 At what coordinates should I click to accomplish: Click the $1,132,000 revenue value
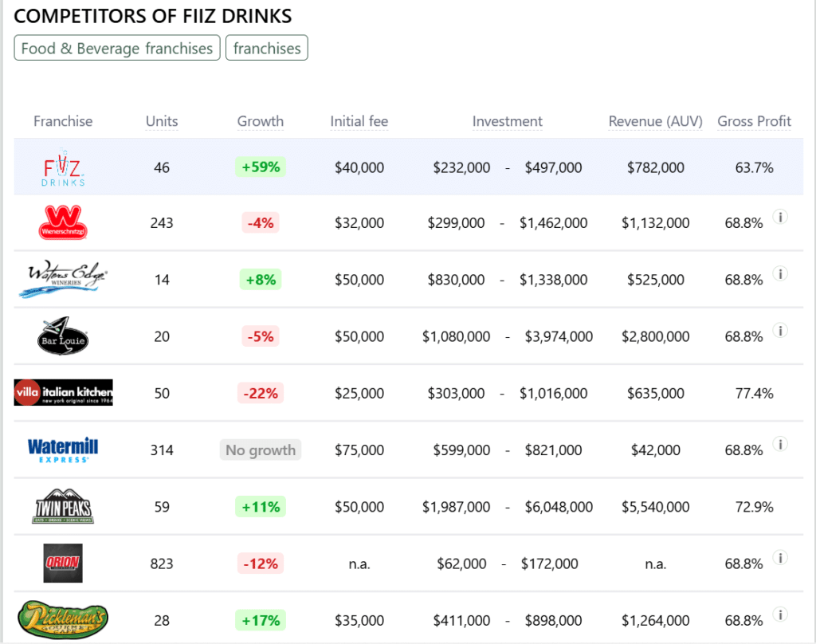656,223
